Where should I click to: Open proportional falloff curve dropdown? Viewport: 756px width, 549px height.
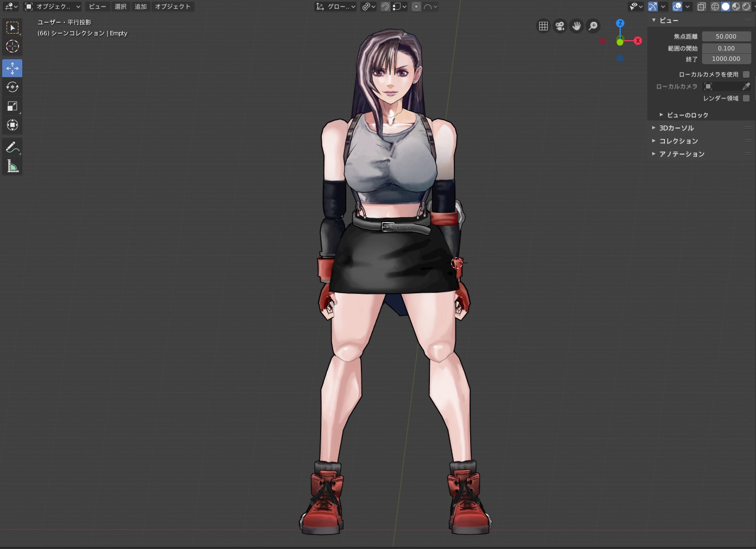(430, 7)
